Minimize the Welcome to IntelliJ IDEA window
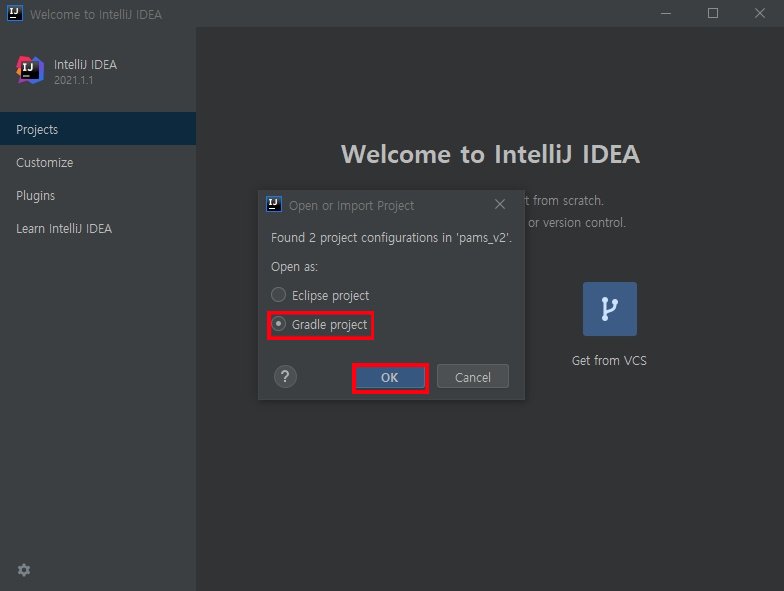The height and width of the screenshot is (591, 784). tap(666, 14)
